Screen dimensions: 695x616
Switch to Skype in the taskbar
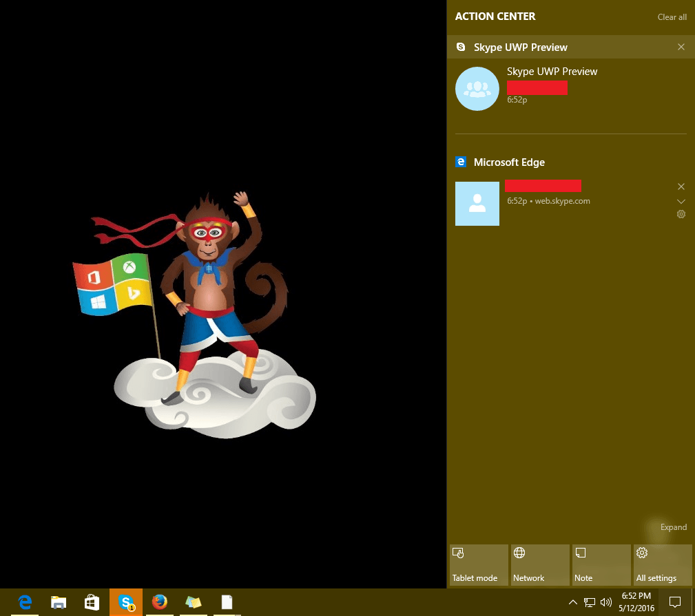126,602
